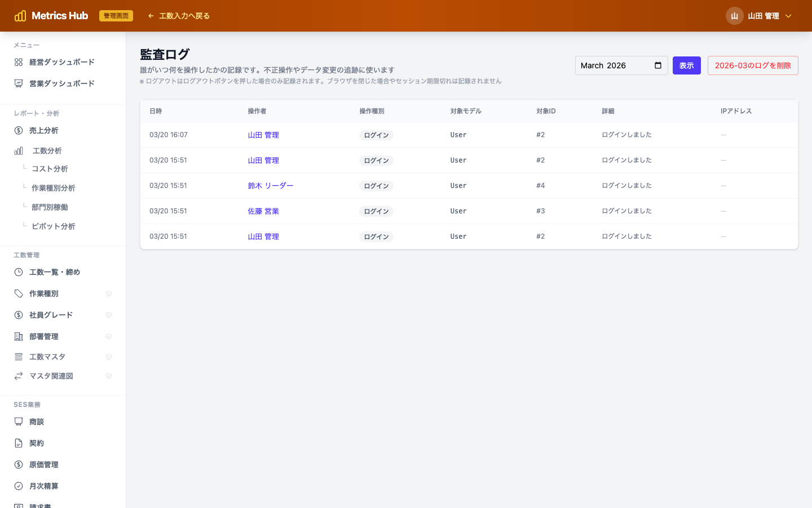Click the 工数マスタ list icon
Screen dimensions: 812x508
(x=19, y=357)
